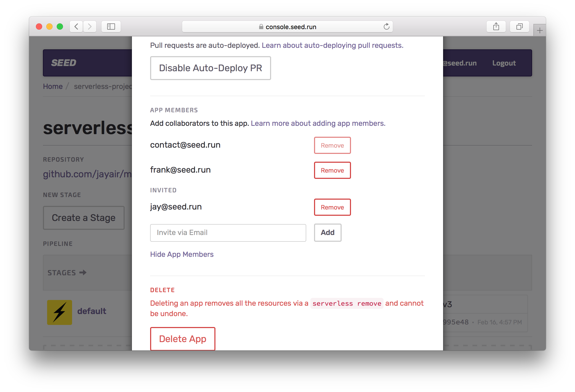Image resolution: width=575 pixels, height=392 pixels.
Task: Open Learn more about adding app members link
Action: click(318, 123)
